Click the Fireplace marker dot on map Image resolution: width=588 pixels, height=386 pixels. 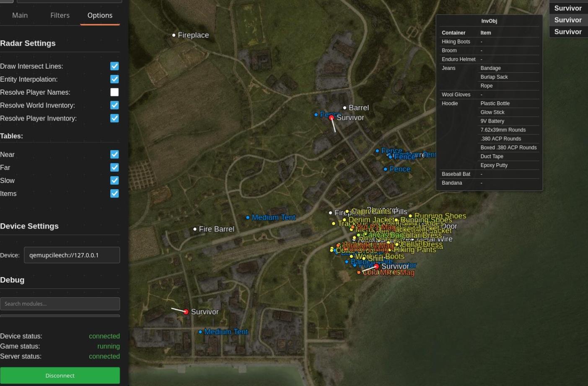click(174, 35)
